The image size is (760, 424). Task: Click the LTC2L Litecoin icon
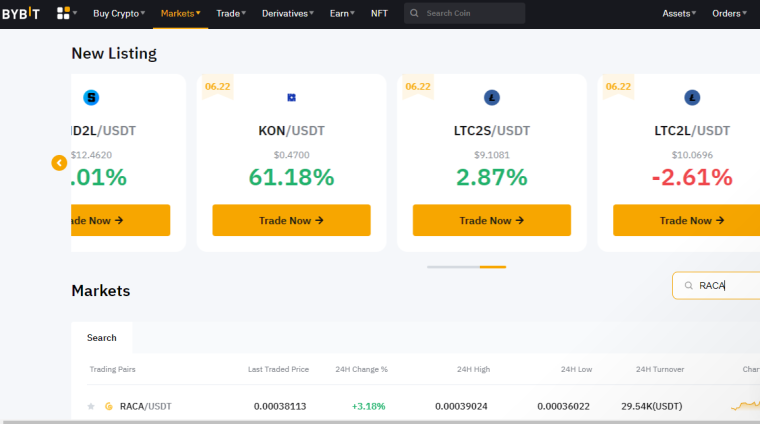(x=692, y=97)
